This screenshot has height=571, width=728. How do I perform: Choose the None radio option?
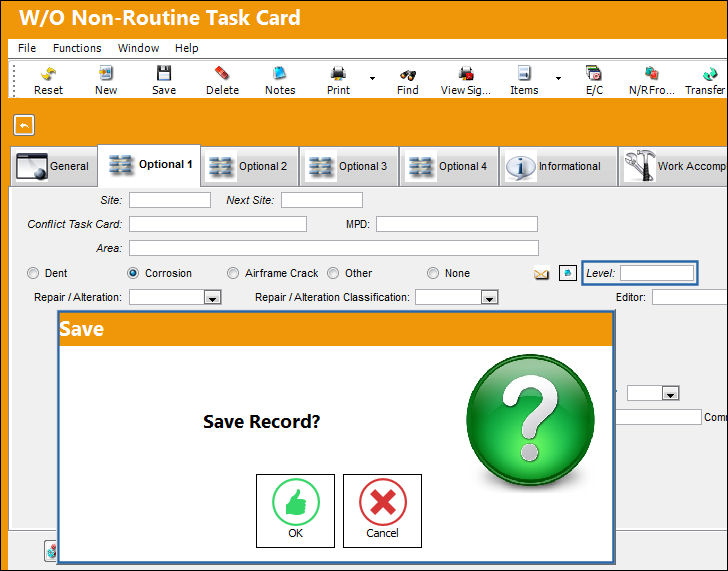[433, 273]
